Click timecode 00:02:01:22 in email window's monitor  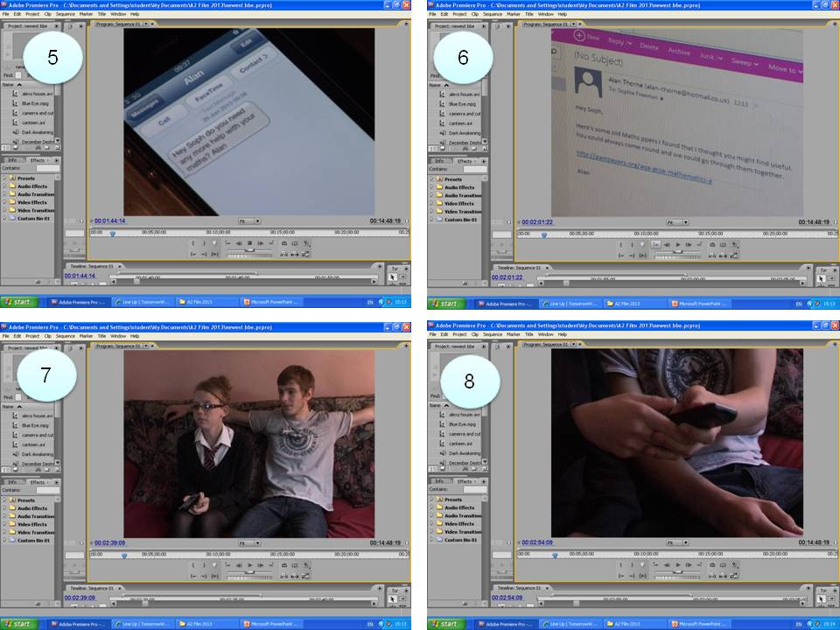click(536, 221)
